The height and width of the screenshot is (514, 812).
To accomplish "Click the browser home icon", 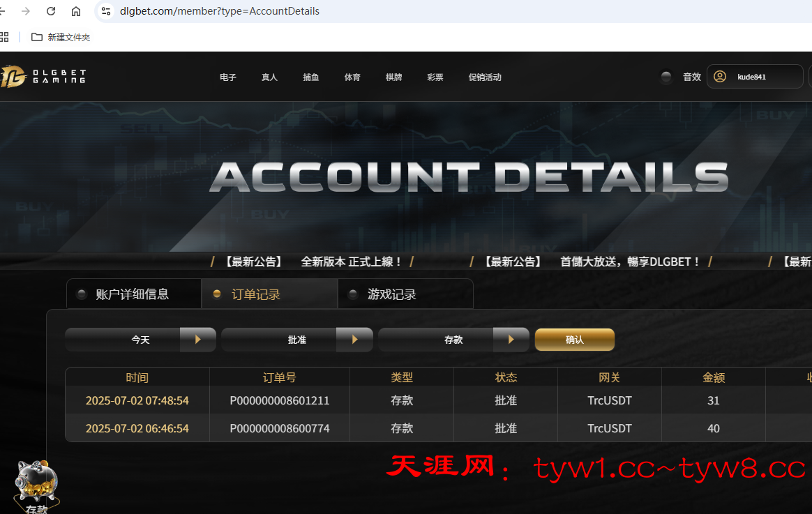I will click(76, 11).
